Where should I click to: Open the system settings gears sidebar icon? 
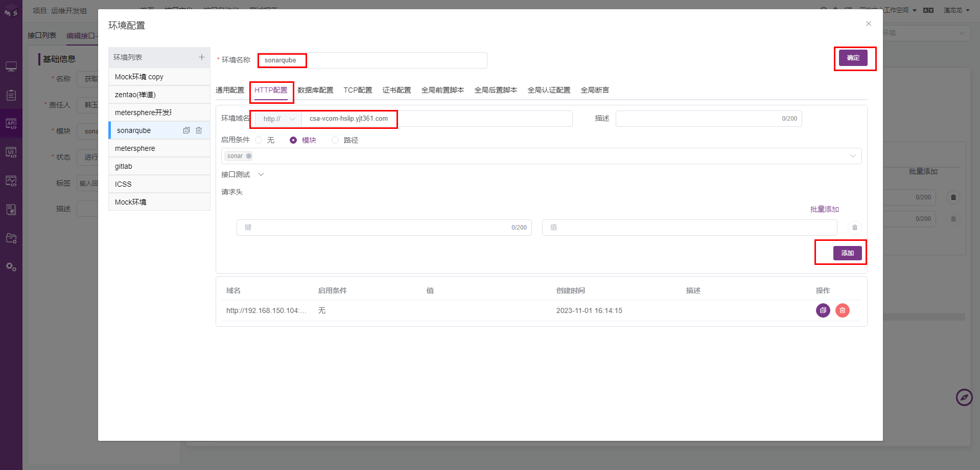11,266
